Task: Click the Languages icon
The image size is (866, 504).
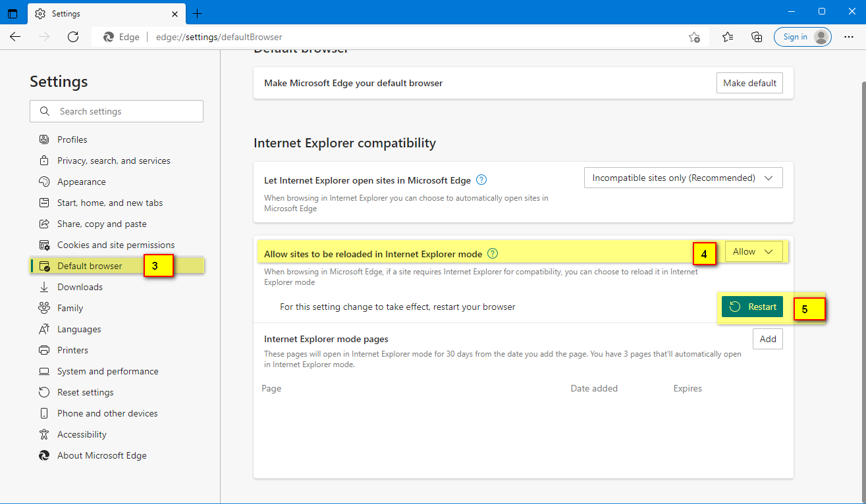Action: pos(44,329)
